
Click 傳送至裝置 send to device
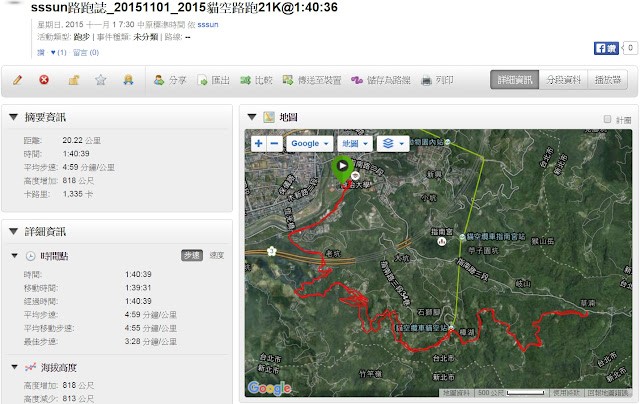coord(312,80)
